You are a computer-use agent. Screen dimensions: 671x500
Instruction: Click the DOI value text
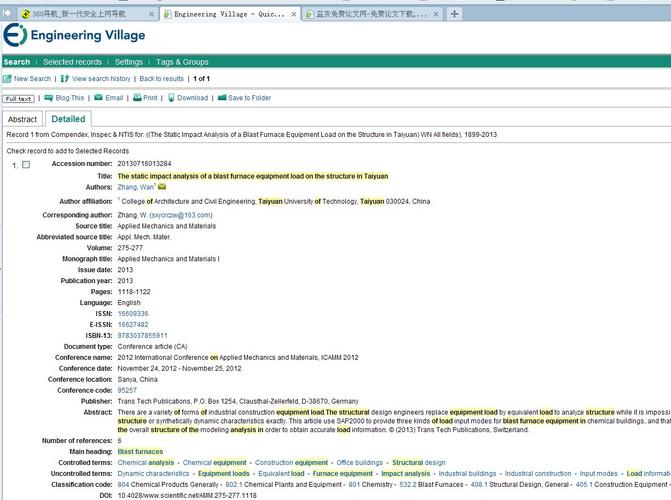(x=187, y=495)
